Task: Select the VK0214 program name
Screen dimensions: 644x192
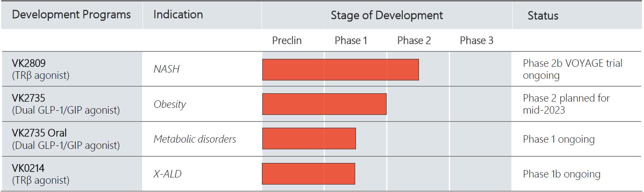Action: click(28, 169)
